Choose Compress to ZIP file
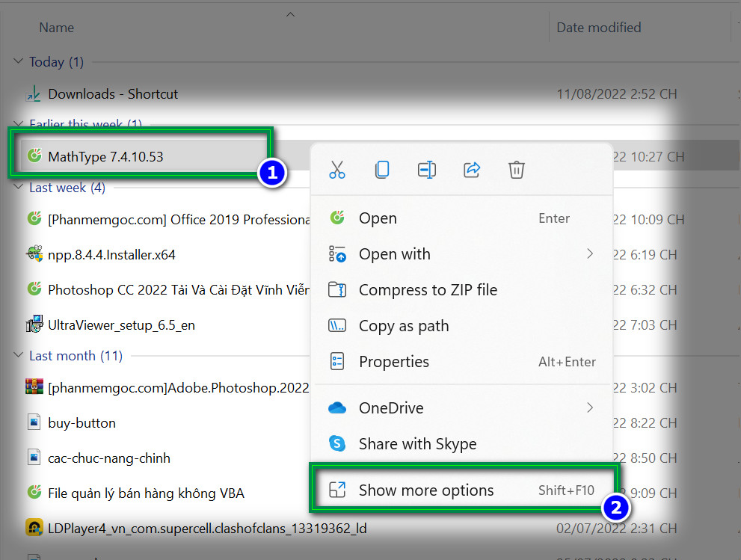Viewport: 741px width, 560px height. pos(463,289)
